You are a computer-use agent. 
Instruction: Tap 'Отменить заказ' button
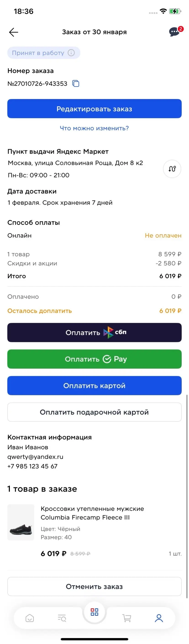coord(94,586)
